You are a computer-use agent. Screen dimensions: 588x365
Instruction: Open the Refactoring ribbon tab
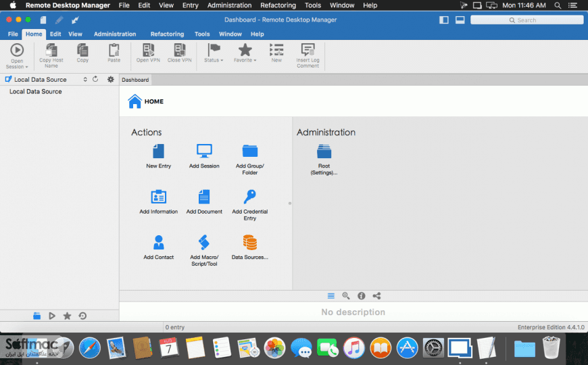click(167, 34)
